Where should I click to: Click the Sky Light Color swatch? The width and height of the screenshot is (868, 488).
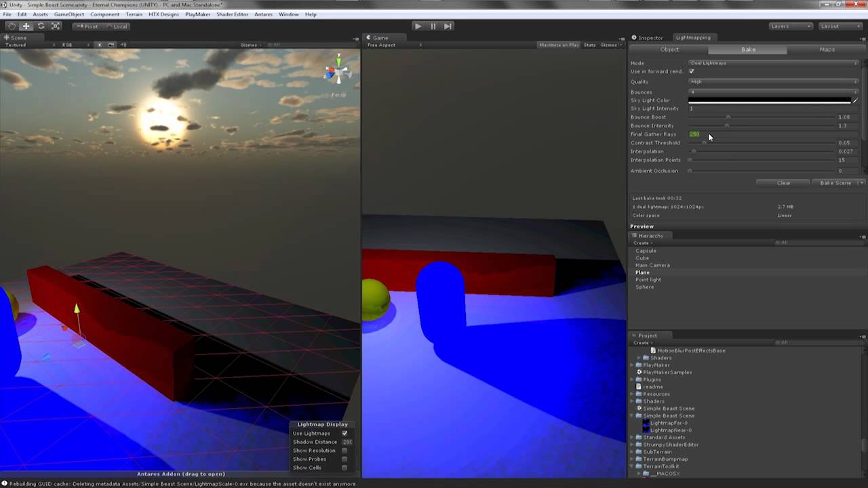770,100
